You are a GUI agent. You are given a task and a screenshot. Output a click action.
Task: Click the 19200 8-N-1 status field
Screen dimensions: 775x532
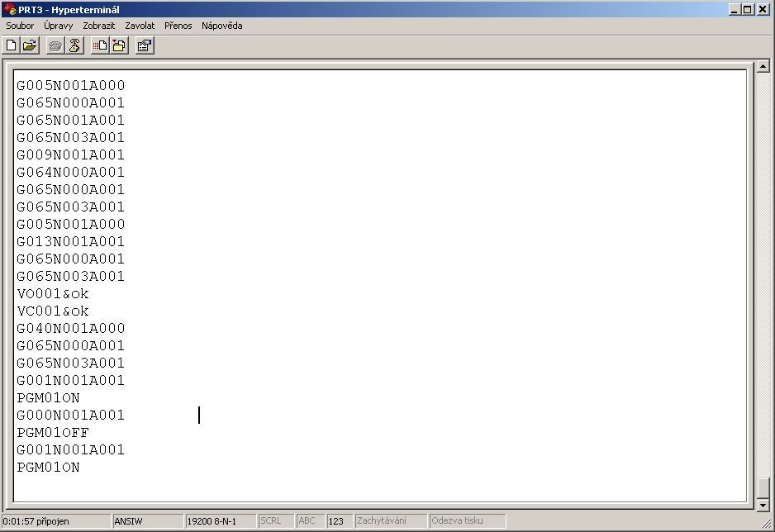point(220,521)
